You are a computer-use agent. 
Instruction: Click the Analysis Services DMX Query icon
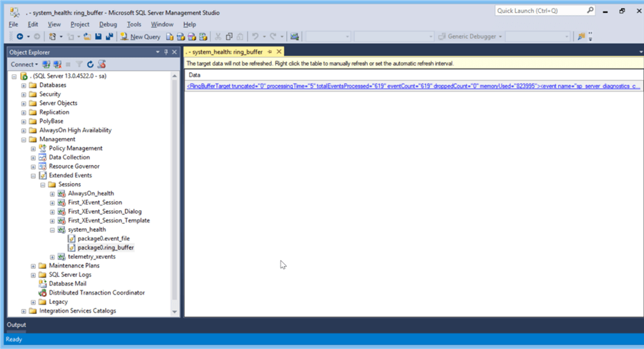tap(192, 36)
